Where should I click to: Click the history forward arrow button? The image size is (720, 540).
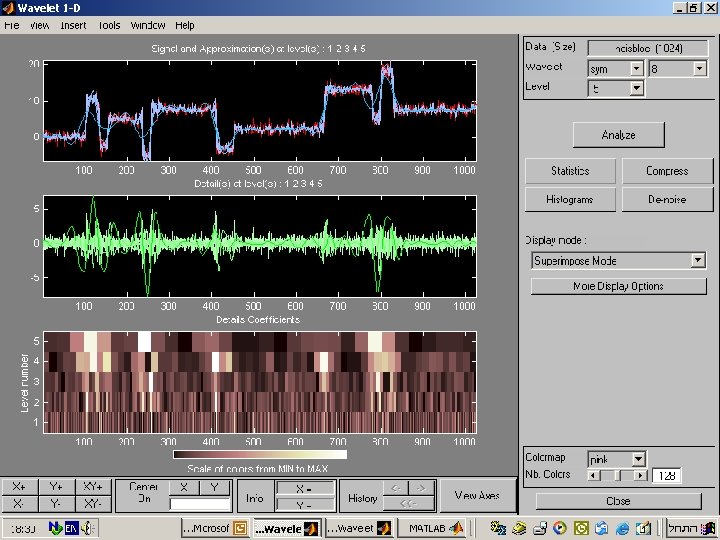tap(423, 488)
